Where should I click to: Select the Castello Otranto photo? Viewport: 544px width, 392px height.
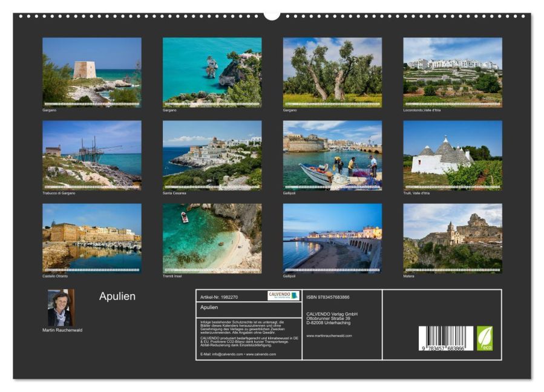(91, 238)
